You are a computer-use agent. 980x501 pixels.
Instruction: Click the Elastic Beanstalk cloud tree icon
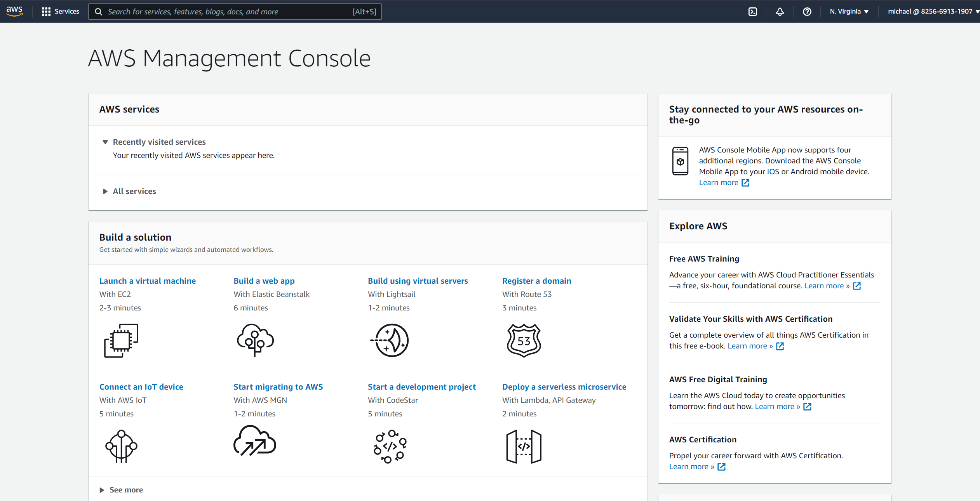(x=255, y=340)
